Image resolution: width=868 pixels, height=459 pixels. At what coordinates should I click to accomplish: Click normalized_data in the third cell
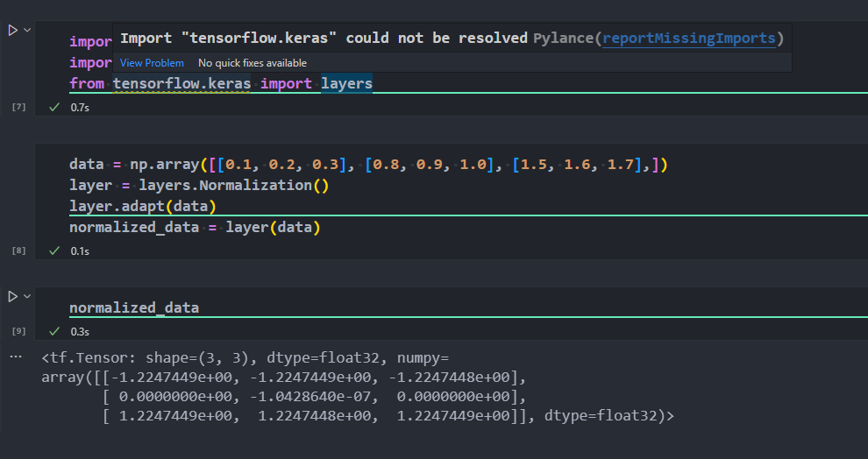pyautogui.click(x=134, y=307)
